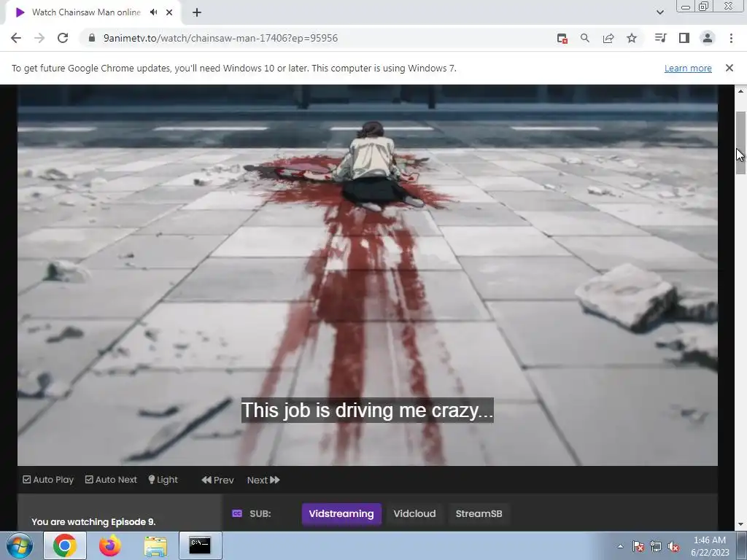Toggle the Auto Next checkbox
Image resolution: width=747 pixels, height=560 pixels.
[111, 480]
